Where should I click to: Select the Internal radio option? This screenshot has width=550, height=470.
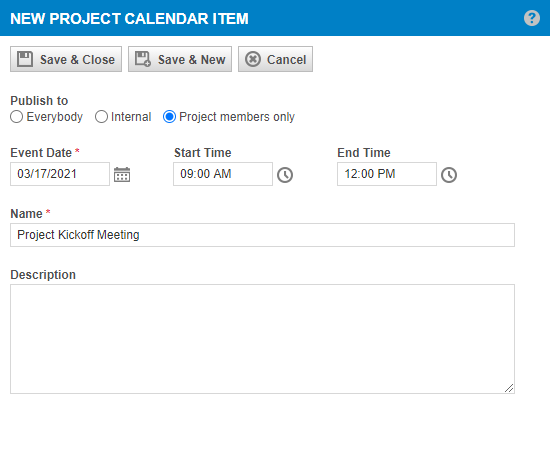101,117
